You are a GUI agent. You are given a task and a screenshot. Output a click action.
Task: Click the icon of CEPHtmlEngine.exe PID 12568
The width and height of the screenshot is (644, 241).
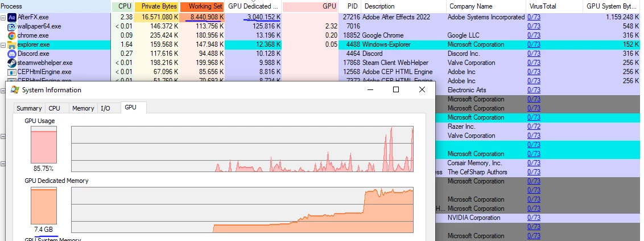[12, 72]
